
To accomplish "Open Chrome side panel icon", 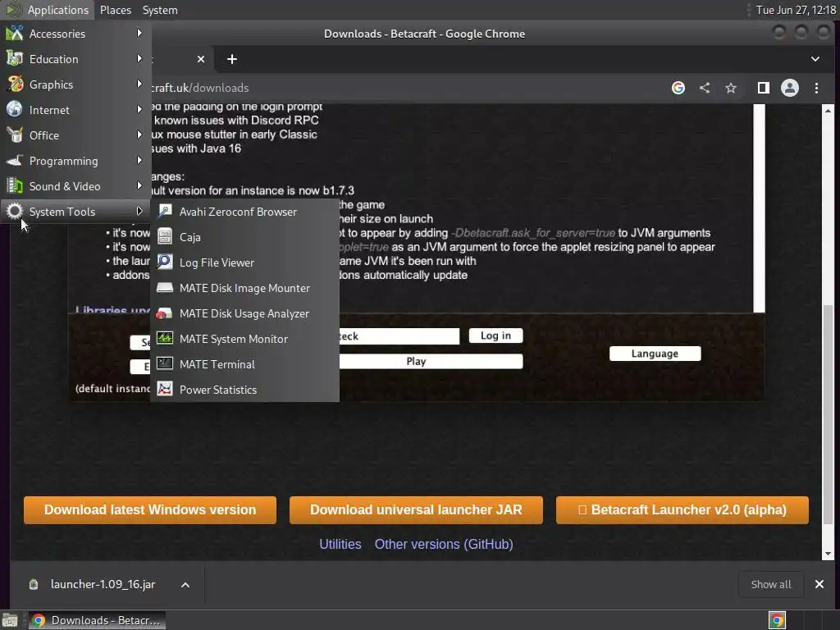I will click(764, 88).
